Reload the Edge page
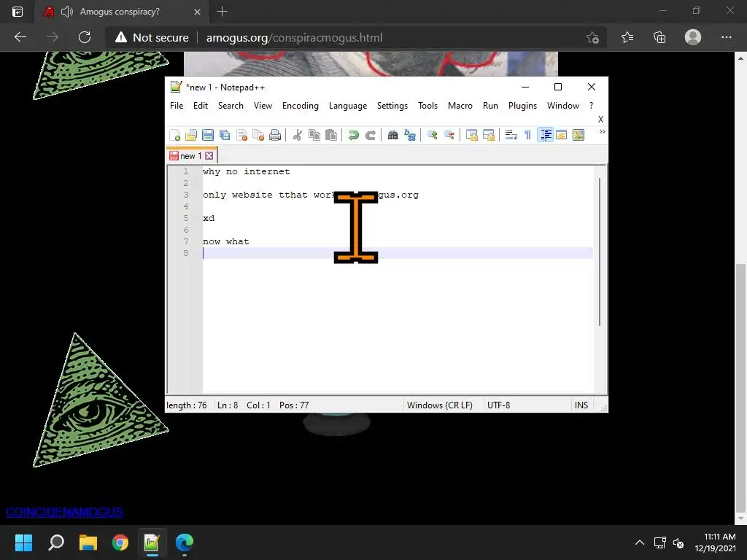Viewport: 747px width, 560px height. pyautogui.click(x=85, y=37)
